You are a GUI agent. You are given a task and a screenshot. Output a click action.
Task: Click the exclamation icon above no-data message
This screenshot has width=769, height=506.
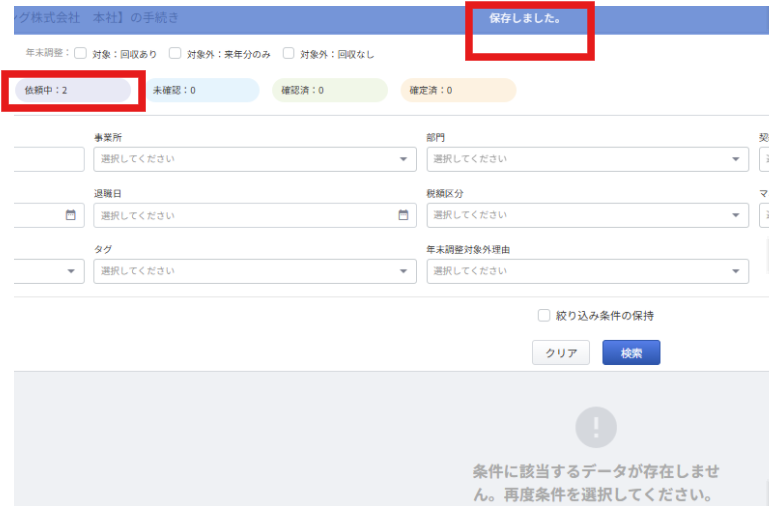coord(596,427)
